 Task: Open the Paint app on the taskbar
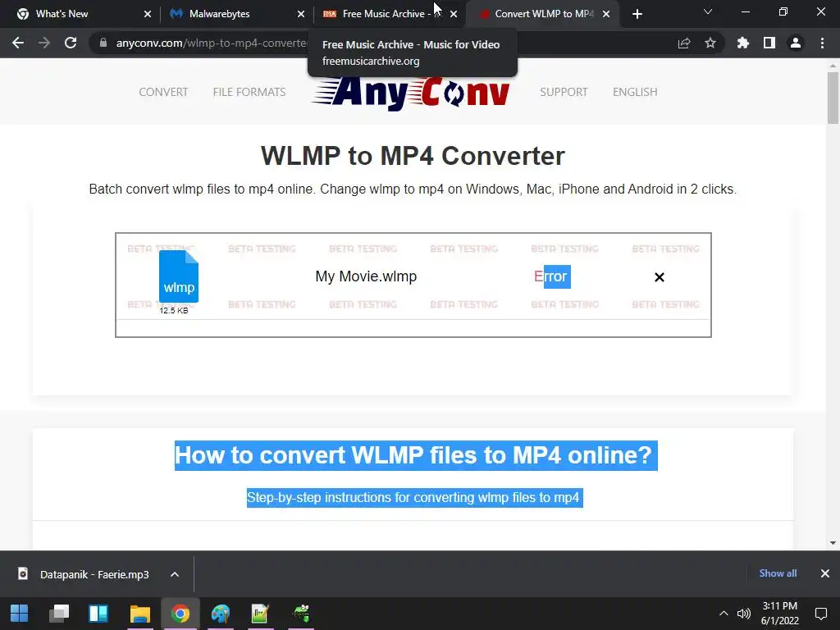click(x=220, y=614)
